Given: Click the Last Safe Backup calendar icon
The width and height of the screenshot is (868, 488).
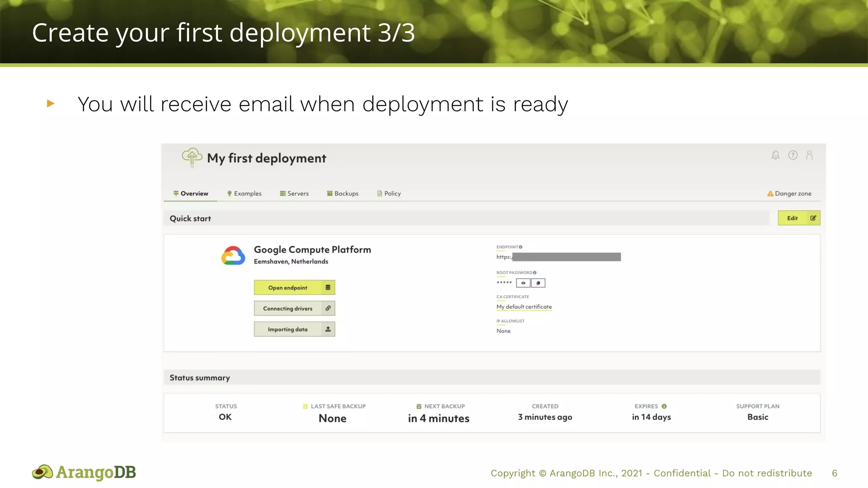Looking at the screenshot, I should [x=305, y=406].
